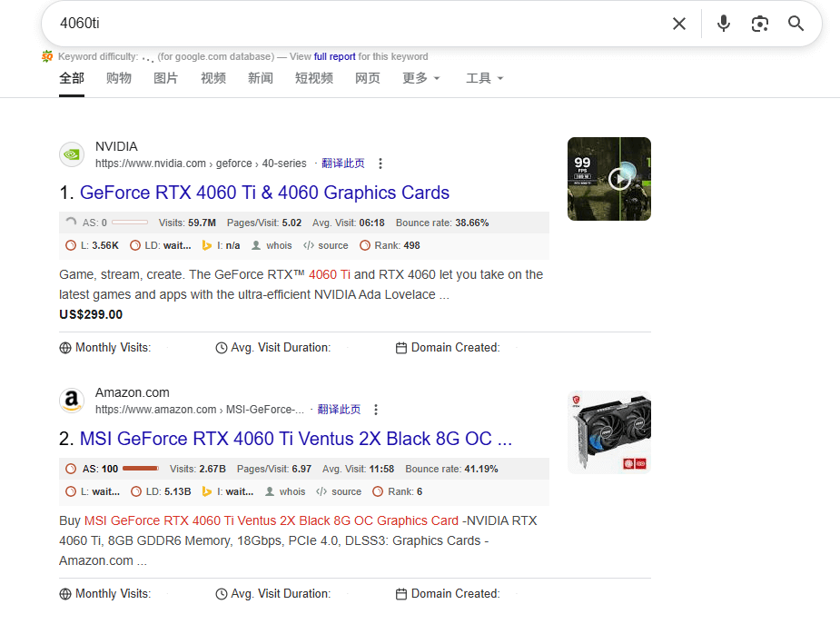This screenshot has height=634, width=840.
Task: Expand the 工具 dropdown menu
Action: click(x=484, y=78)
